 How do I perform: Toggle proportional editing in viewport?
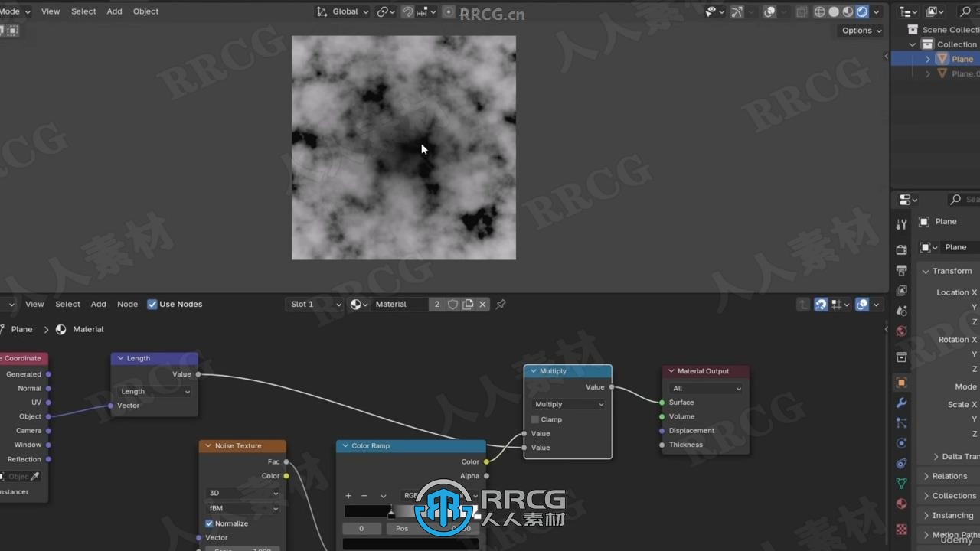[x=449, y=11]
